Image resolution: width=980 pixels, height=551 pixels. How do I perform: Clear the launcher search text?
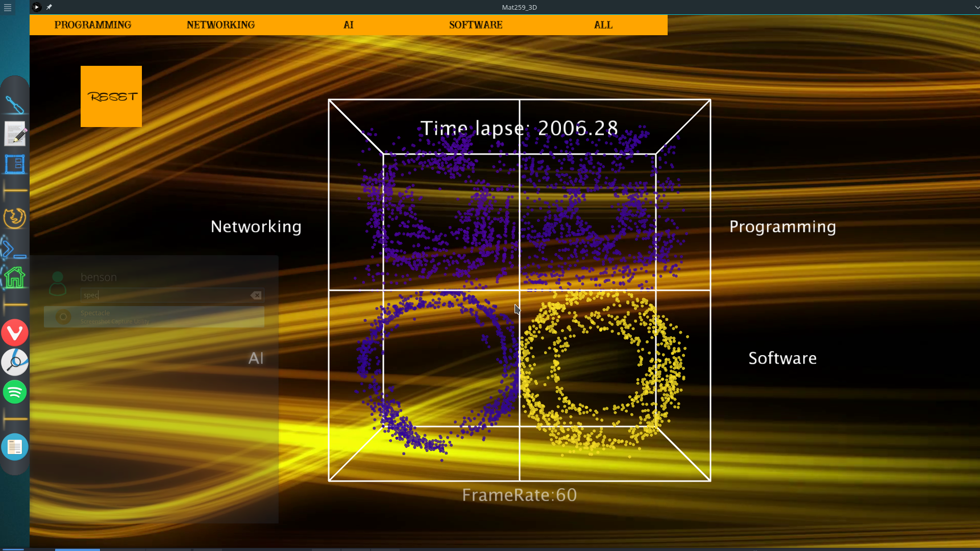point(256,295)
